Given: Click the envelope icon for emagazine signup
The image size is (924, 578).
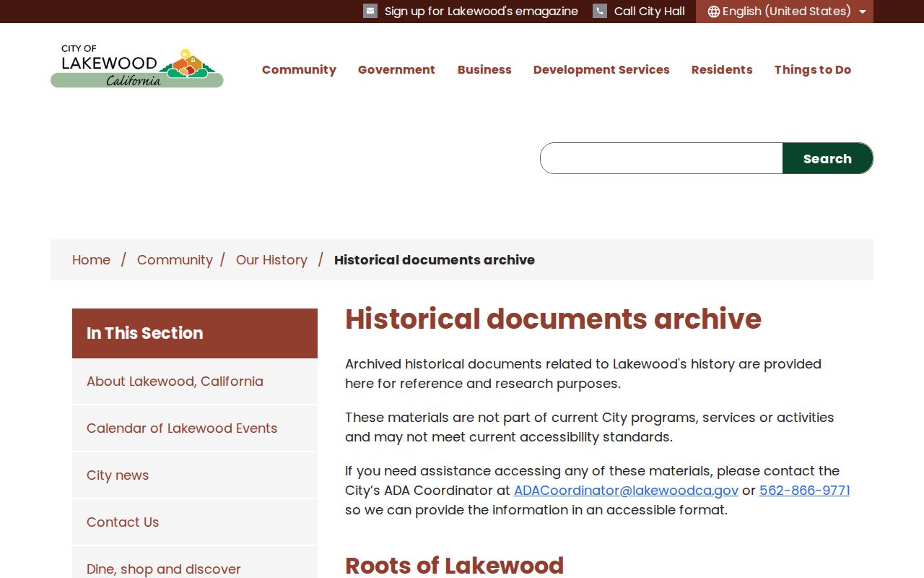Looking at the screenshot, I should (x=370, y=11).
